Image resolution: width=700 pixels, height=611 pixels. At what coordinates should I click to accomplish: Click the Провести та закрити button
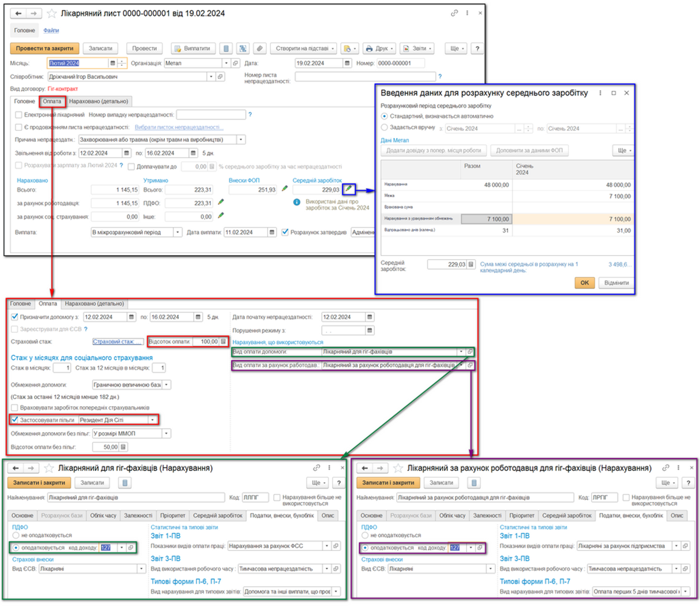(x=44, y=48)
